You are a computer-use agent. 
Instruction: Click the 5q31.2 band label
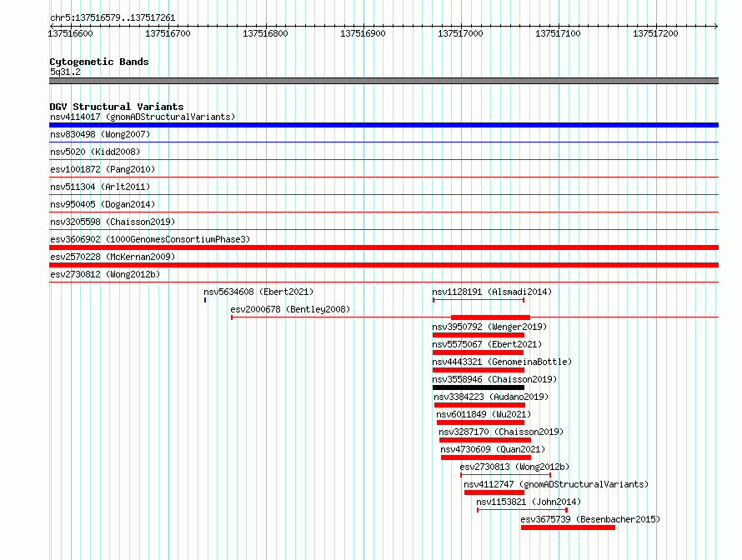(65, 72)
